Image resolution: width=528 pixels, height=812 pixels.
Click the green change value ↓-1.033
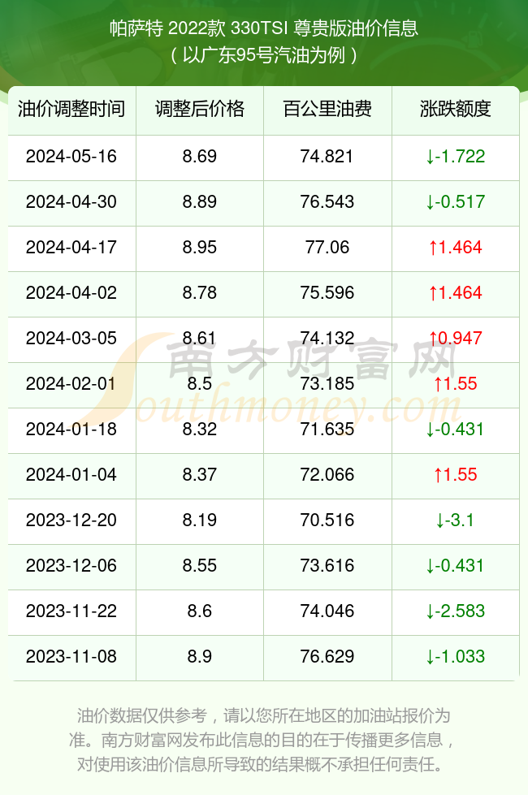coord(455,657)
